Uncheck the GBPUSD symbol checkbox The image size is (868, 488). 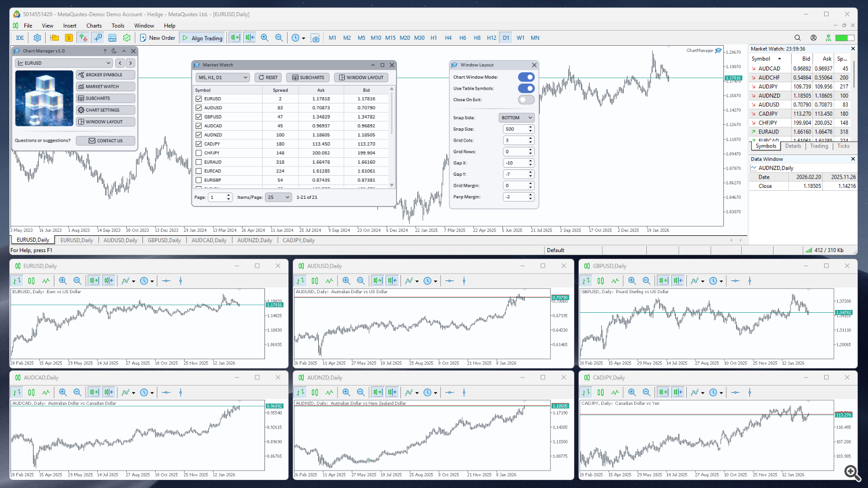(x=199, y=117)
